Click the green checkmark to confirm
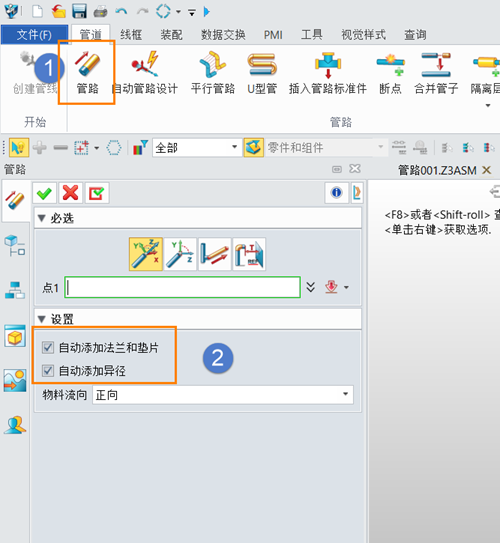The image size is (500, 543). [x=44, y=193]
